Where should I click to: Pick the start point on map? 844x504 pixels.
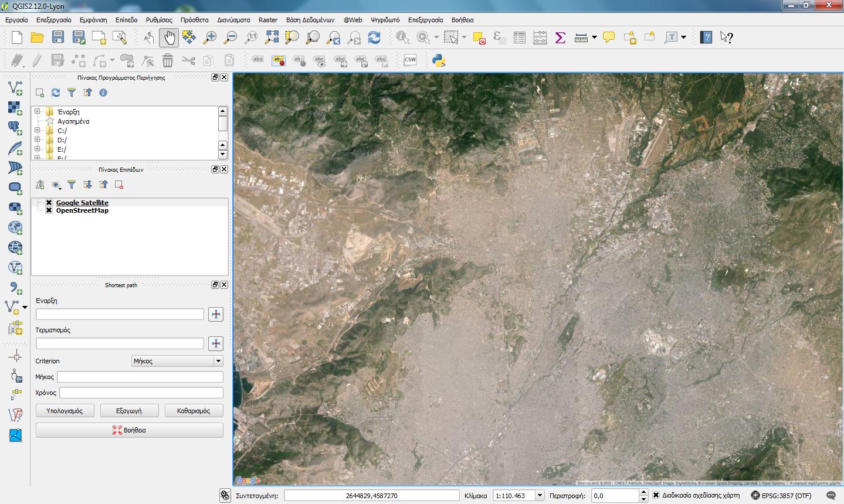(216, 314)
